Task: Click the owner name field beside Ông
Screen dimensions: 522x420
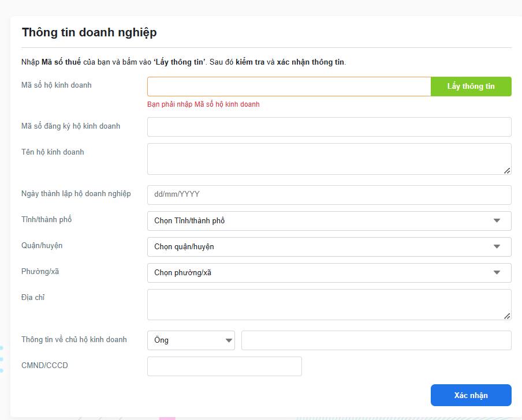Action: click(x=376, y=340)
